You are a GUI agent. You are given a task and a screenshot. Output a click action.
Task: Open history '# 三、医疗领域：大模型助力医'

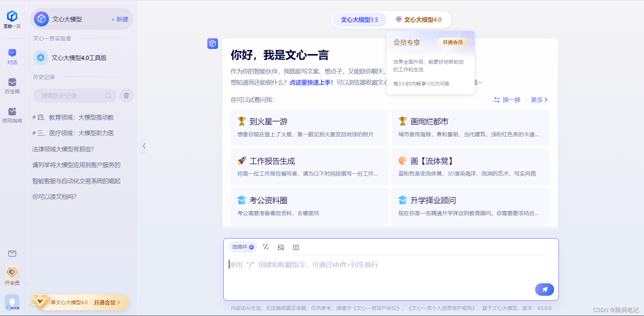pos(73,133)
